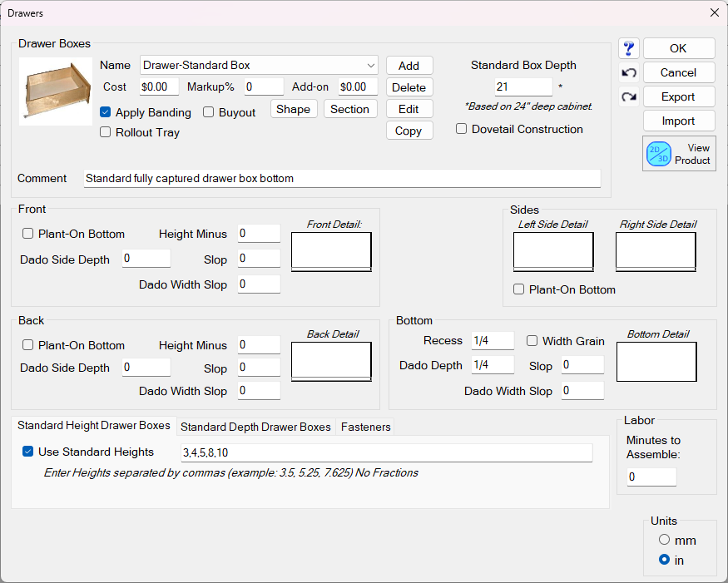Enable Dovetail Construction checkbox

coord(462,129)
